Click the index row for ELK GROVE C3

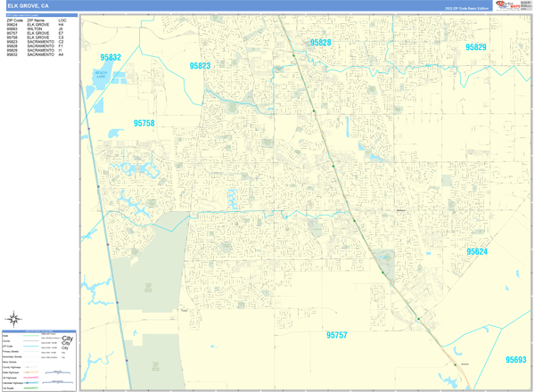point(35,37)
